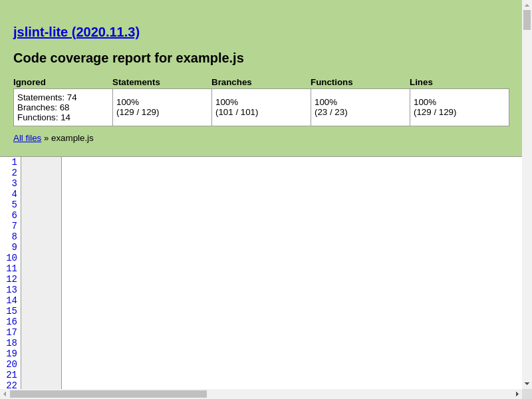Screen dimensions: 532x399
Task: Click the 'Code coverage report for example.js' heading
Action: click(x=128, y=58)
